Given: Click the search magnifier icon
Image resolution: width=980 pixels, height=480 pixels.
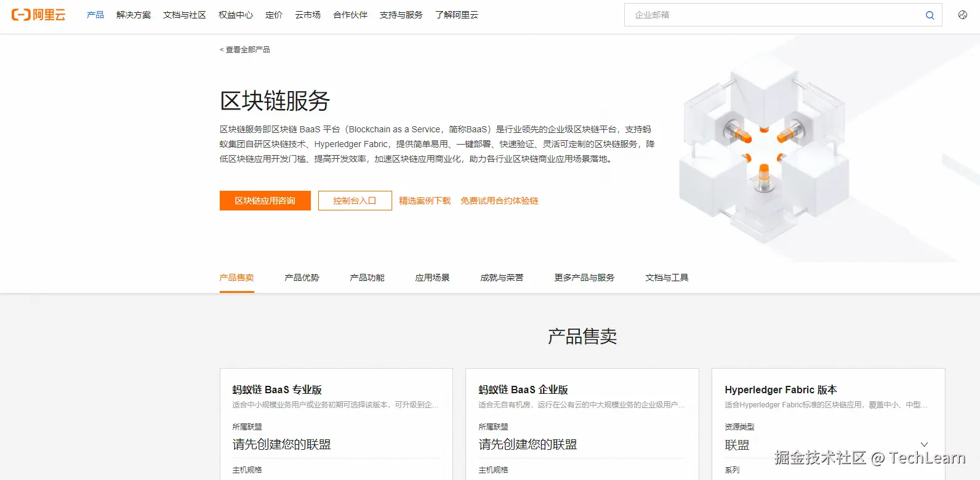Looking at the screenshot, I should click(x=930, y=15).
